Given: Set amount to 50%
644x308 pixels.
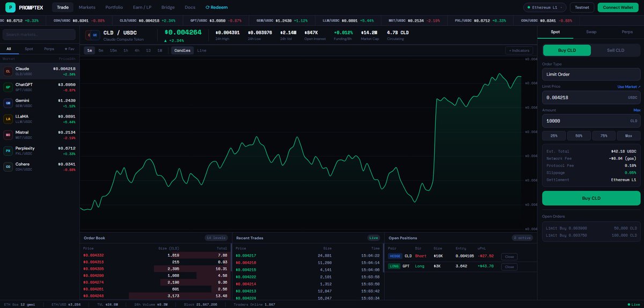Looking at the screenshot, I should point(579,136).
